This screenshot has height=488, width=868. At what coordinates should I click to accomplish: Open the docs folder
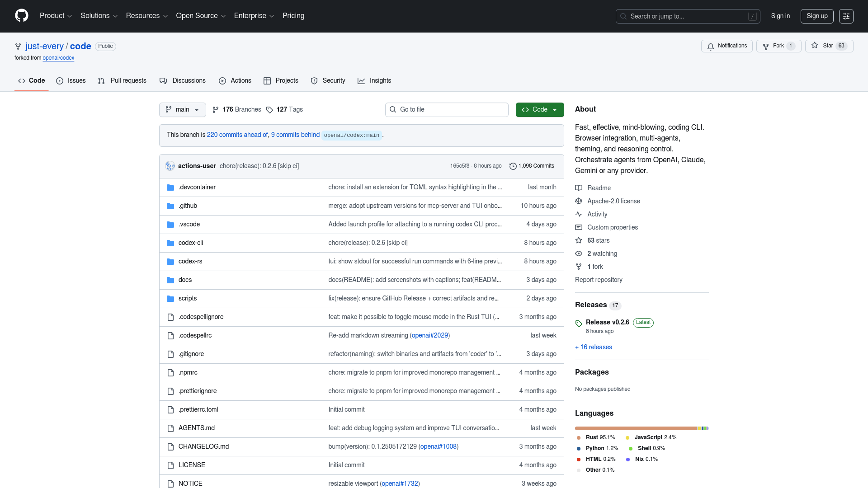[x=185, y=280]
